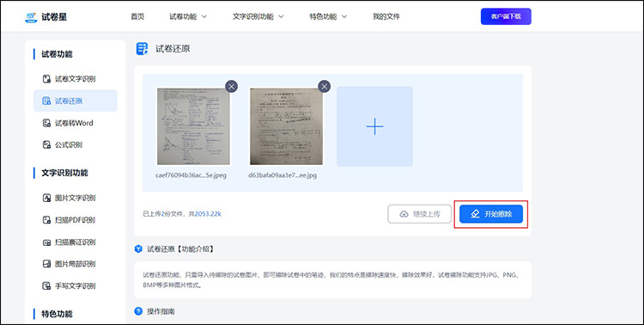This screenshot has width=644, height=325.
Task: Click the 操作指南 heading text
Action: tap(161, 311)
